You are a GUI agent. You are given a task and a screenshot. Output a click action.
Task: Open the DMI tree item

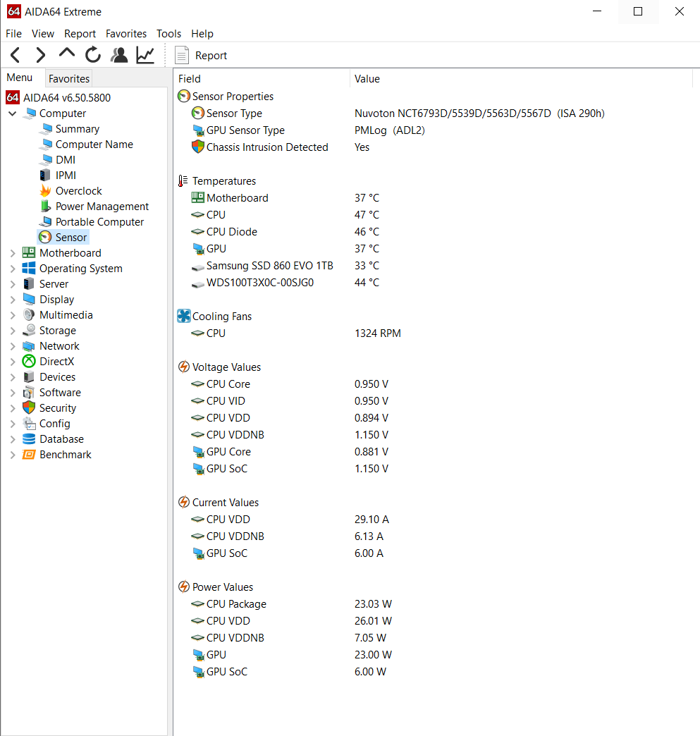(x=66, y=159)
